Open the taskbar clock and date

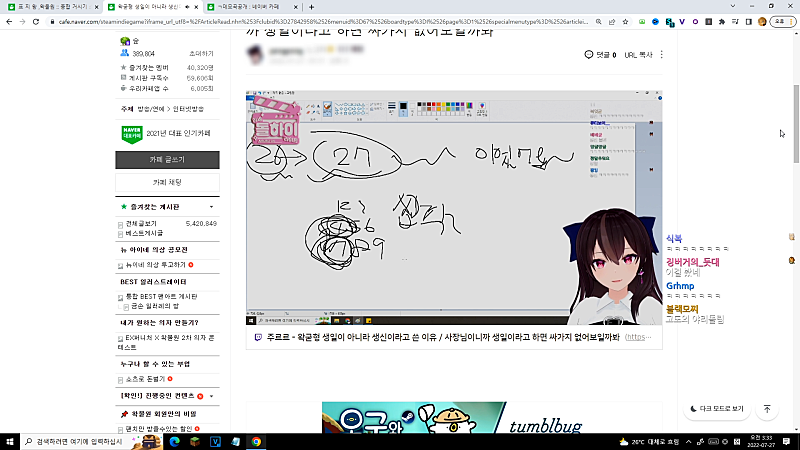point(761,441)
